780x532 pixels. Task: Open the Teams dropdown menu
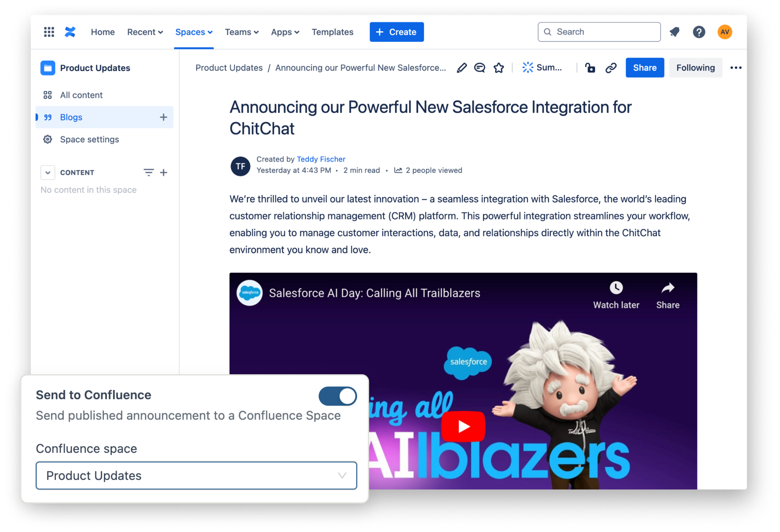click(x=242, y=32)
